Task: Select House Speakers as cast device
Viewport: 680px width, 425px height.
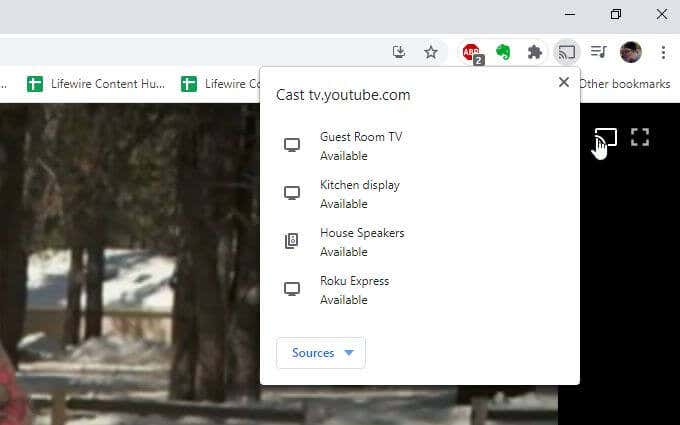Action: tap(360, 241)
